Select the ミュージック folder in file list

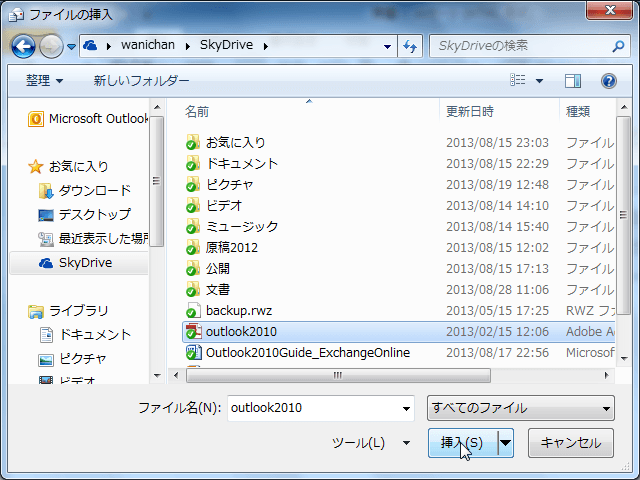click(x=231, y=227)
